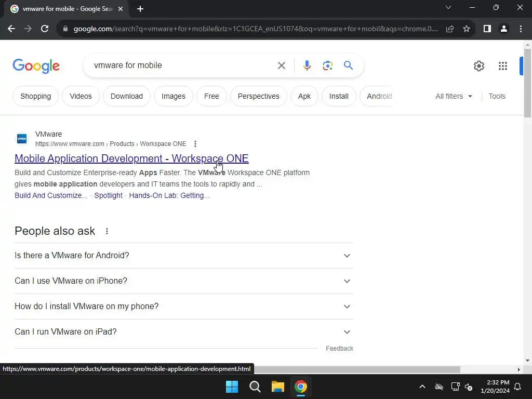The image size is (532, 399).
Task: Open Google quick settings gear
Action: [478, 66]
